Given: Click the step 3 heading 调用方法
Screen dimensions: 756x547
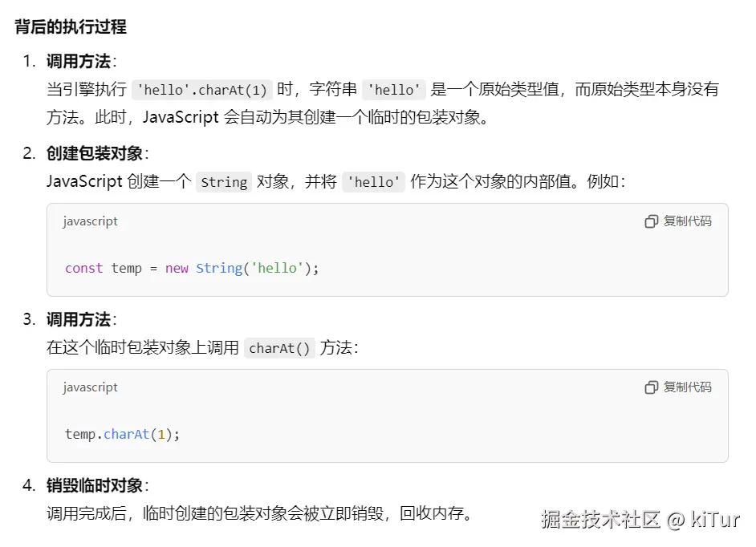Looking at the screenshot, I should click(78, 319).
